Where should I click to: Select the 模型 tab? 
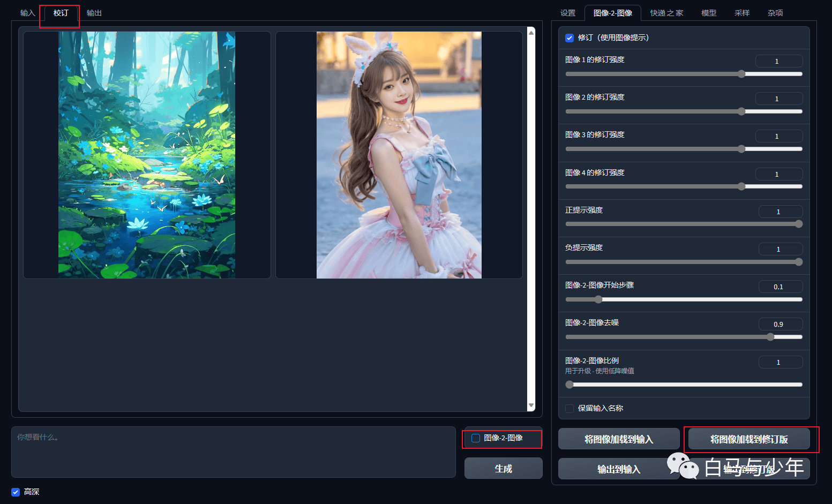pos(709,13)
